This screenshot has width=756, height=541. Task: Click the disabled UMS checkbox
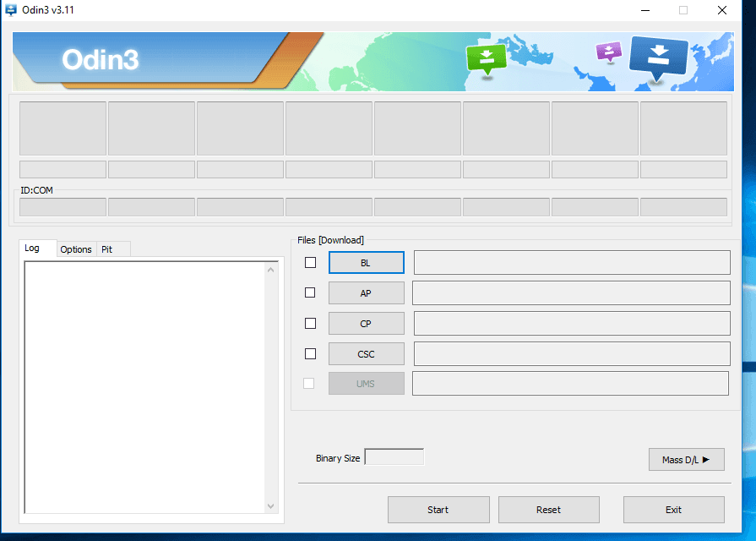click(x=308, y=383)
